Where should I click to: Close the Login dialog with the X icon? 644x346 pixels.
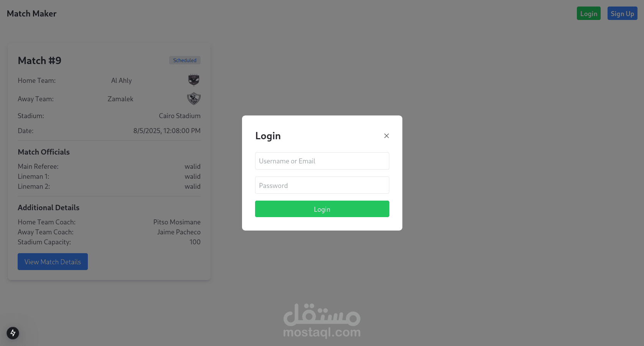387,136
